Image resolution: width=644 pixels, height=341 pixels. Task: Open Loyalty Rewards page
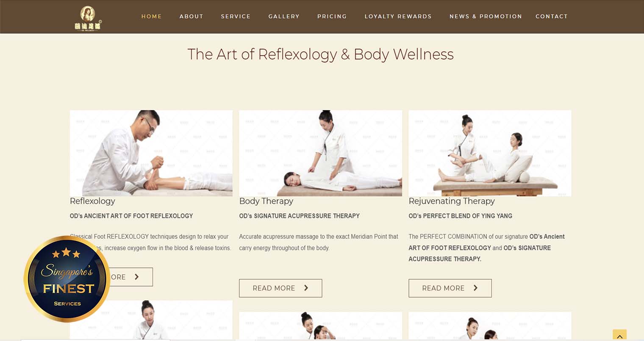[398, 17]
